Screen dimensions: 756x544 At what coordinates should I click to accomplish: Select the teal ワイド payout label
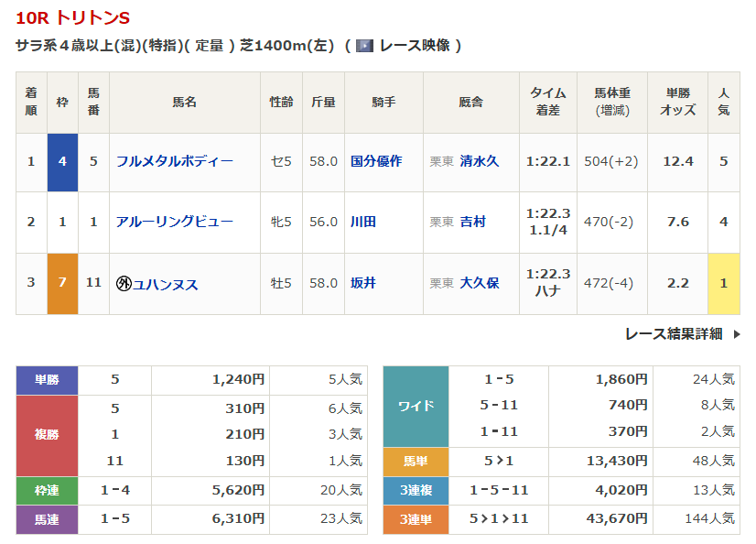tap(416, 406)
